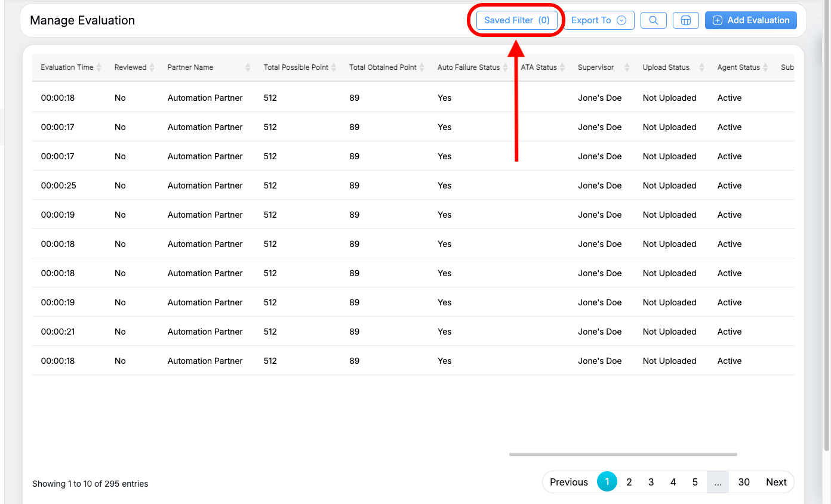Sort by Upload Status column arrows
831x504 pixels.
pyautogui.click(x=702, y=67)
